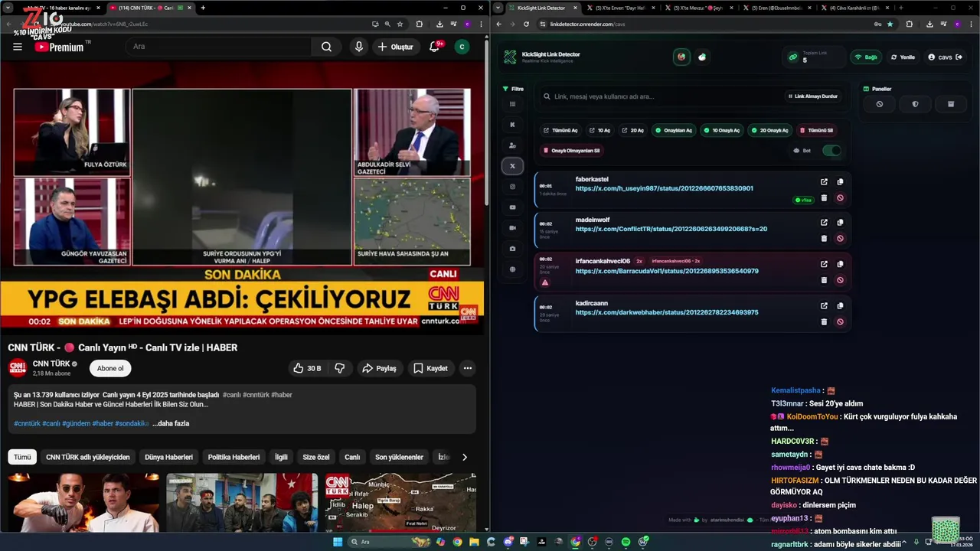This screenshot has width=980, height=551.
Task: Open the left browser tab search dropdown
Action: click(x=8, y=8)
